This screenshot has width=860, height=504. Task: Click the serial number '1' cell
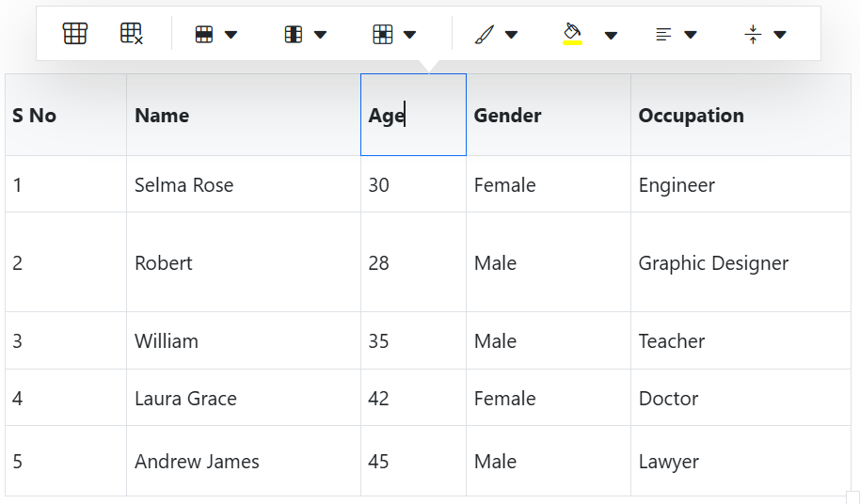pos(66,184)
